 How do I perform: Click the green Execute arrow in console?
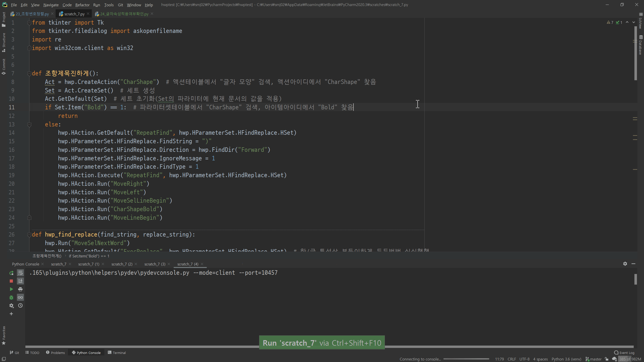pos(11,289)
